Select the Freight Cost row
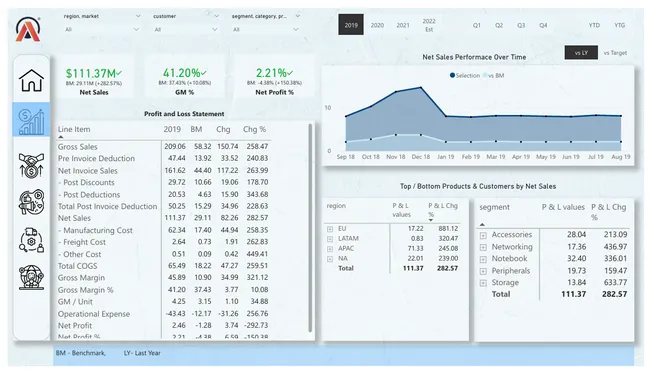650x372 pixels. coord(163,242)
